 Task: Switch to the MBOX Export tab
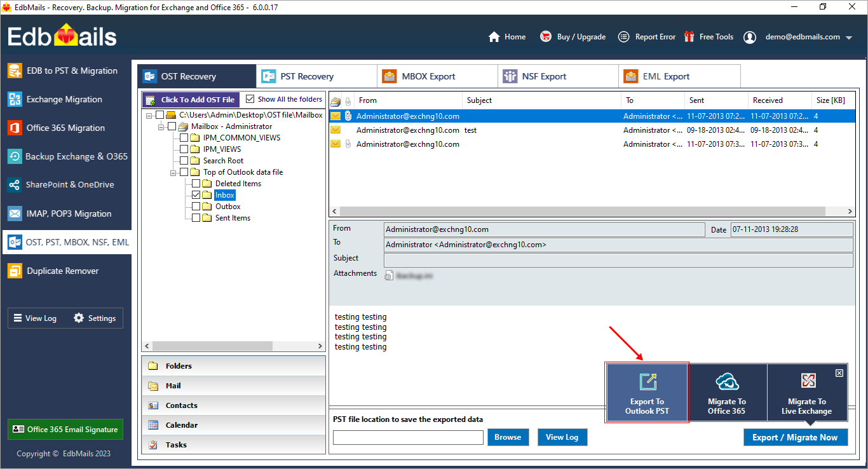[x=437, y=76]
